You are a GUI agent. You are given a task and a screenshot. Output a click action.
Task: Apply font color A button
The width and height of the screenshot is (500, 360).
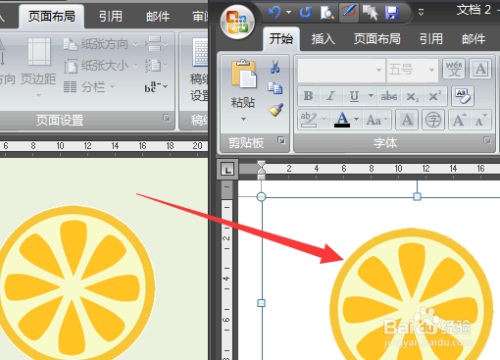click(x=342, y=119)
